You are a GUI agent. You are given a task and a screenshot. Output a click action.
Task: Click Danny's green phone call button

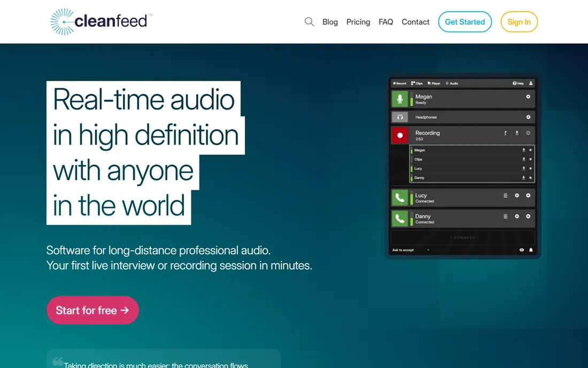400,218
